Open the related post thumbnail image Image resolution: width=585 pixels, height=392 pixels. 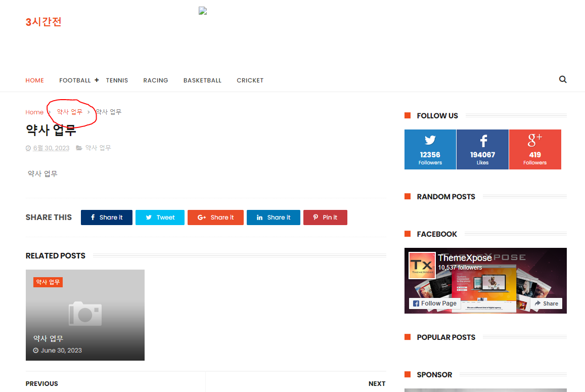click(x=85, y=315)
